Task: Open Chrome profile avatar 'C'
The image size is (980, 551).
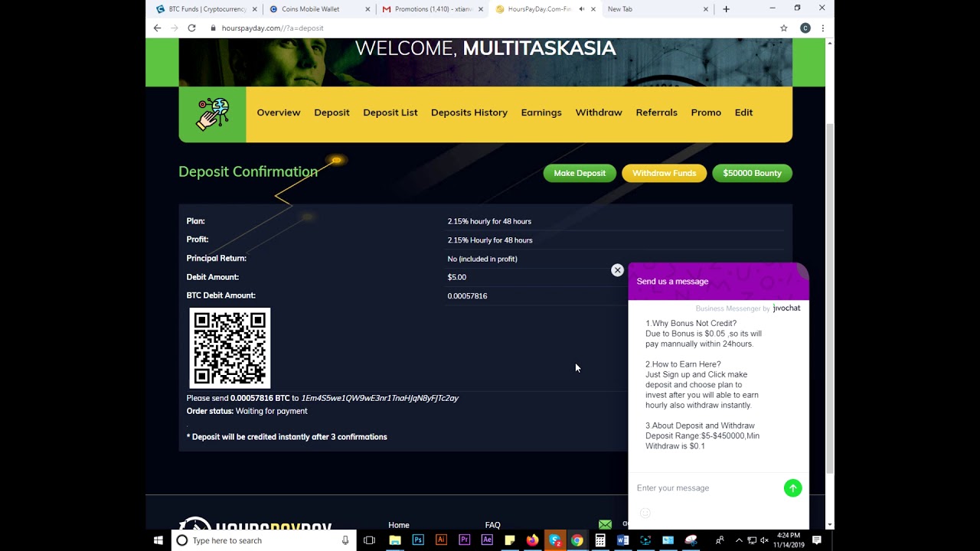Action: [x=805, y=28]
